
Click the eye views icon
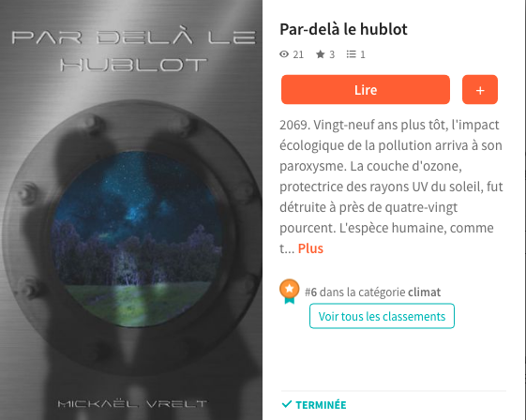click(284, 54)
